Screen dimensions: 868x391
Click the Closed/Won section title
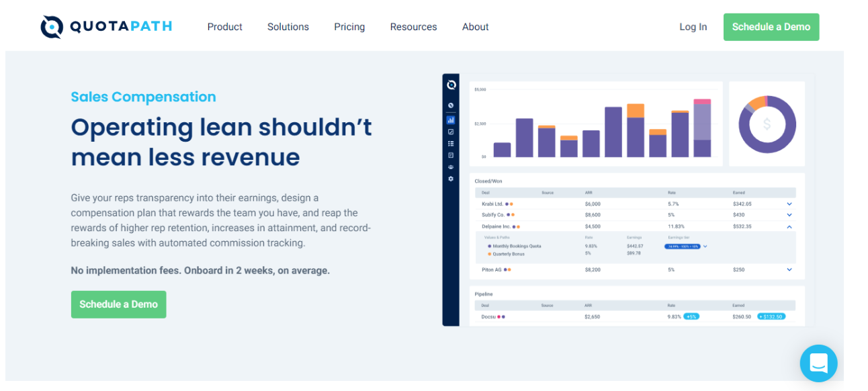point(488,181)
